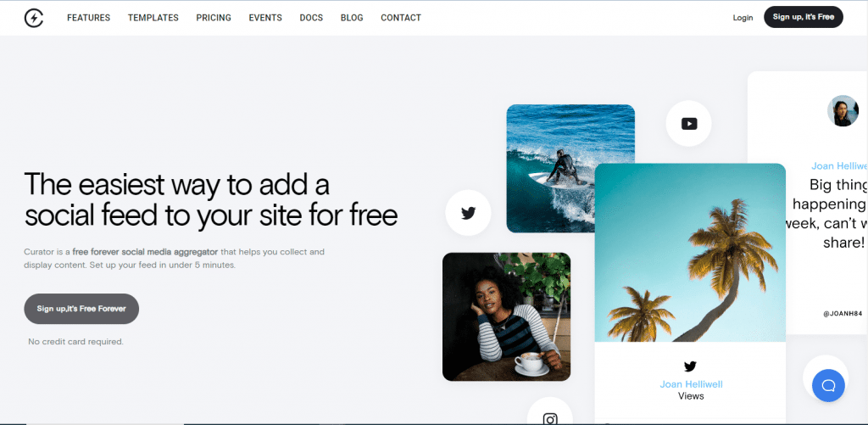The height and width of the screenshot is (425, 868).
Task: Open the Features menu item
Action: [88, 18]
